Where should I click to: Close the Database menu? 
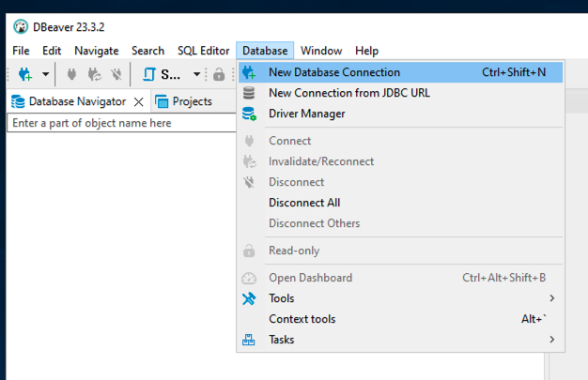tap(265, 51)
